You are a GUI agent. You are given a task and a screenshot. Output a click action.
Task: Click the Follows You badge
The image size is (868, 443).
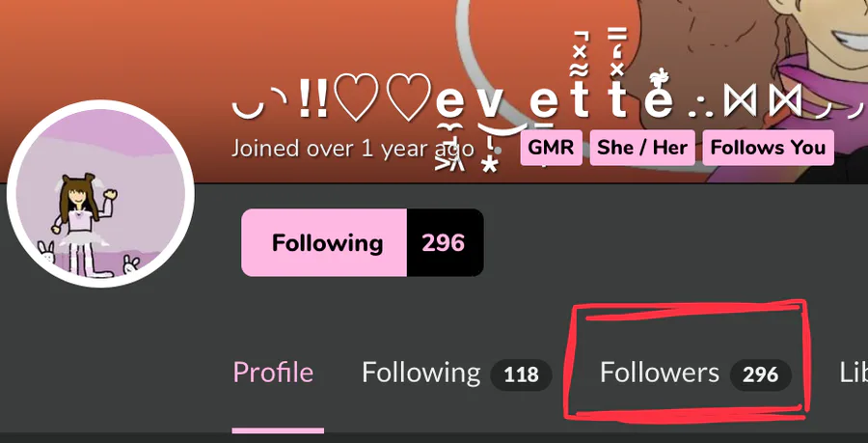pos(768,148)
